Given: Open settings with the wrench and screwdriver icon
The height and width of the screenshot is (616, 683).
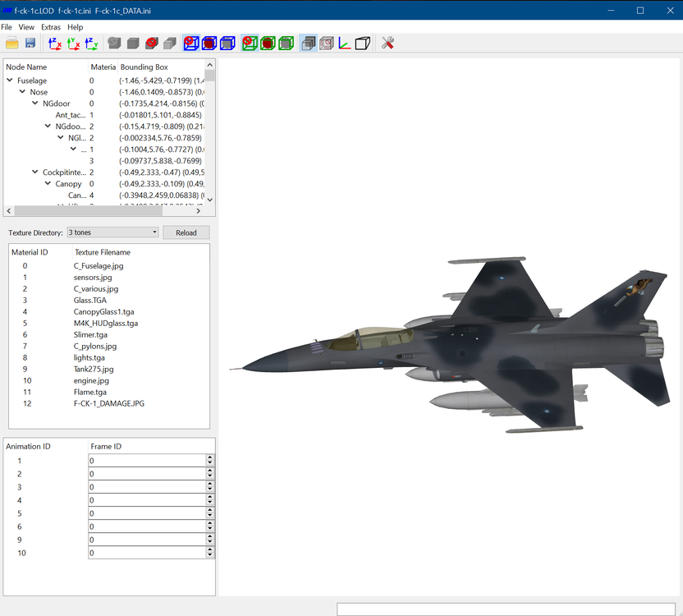Looking at the screenshot, I should point(387,44).
